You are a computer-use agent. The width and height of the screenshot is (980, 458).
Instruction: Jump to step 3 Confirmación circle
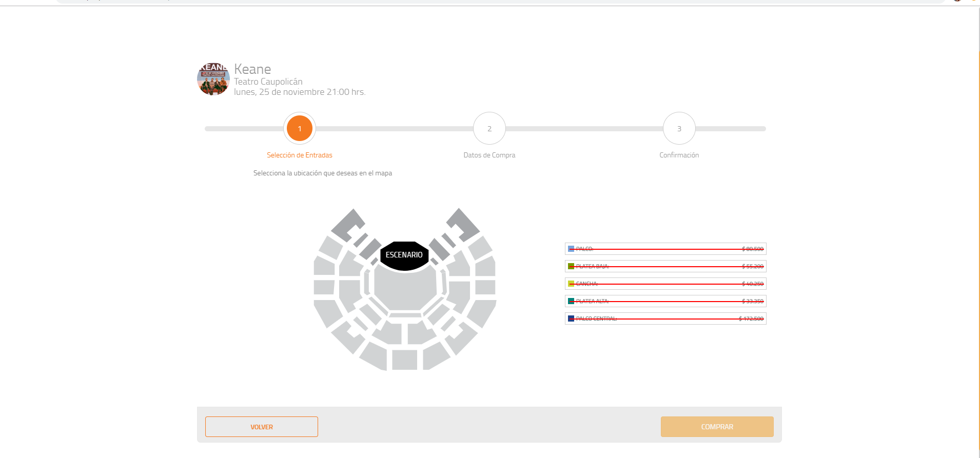click(679, 129)
